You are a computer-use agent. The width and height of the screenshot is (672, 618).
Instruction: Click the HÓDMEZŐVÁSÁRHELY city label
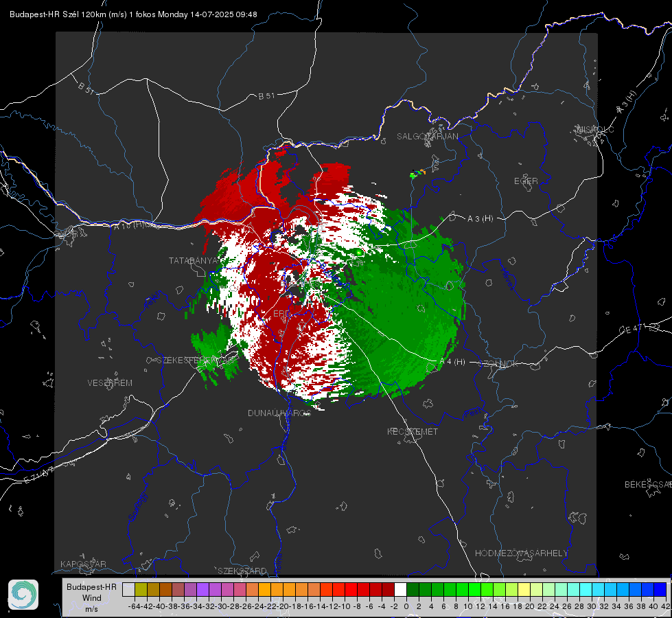click(521, 553)
